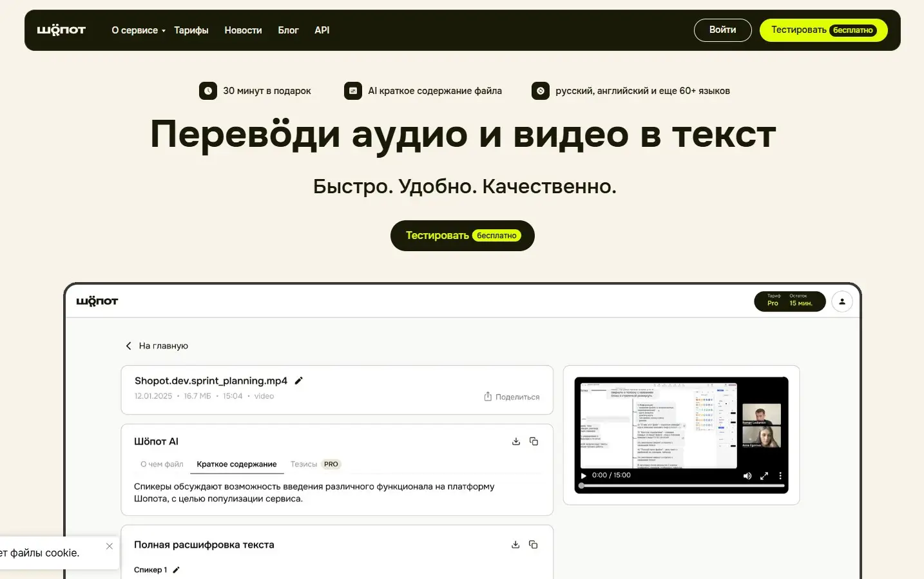924x579 pixels.
Task: Download the Шёпот AI summary
Action: 516,441
